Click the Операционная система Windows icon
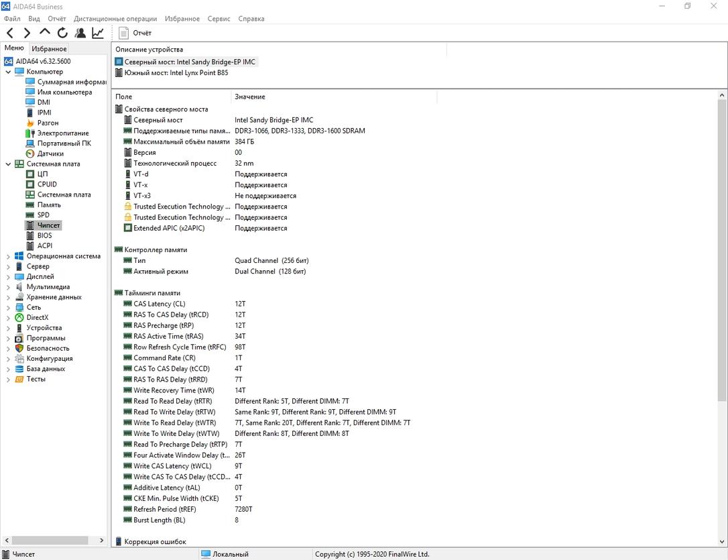 (19, 256)
